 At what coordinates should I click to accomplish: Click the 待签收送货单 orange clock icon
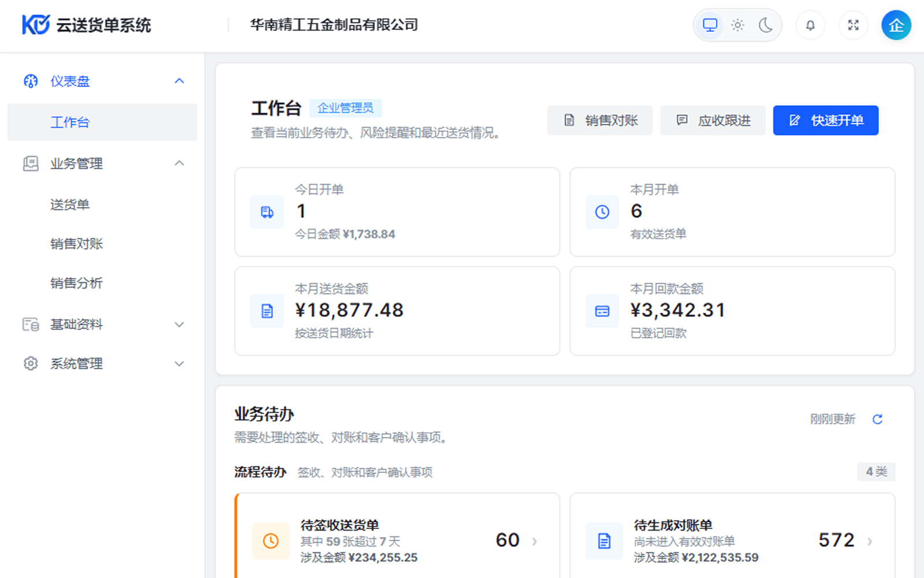[270, 541]
